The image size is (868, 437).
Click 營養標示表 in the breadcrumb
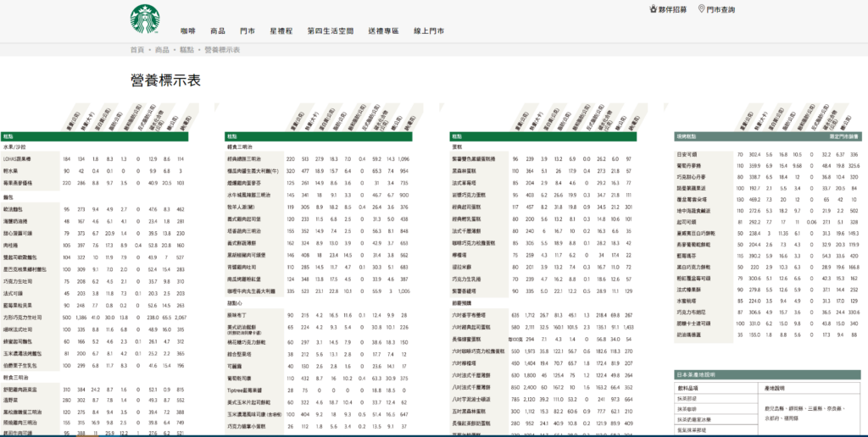pyautogui.click(x=223, y=50)
